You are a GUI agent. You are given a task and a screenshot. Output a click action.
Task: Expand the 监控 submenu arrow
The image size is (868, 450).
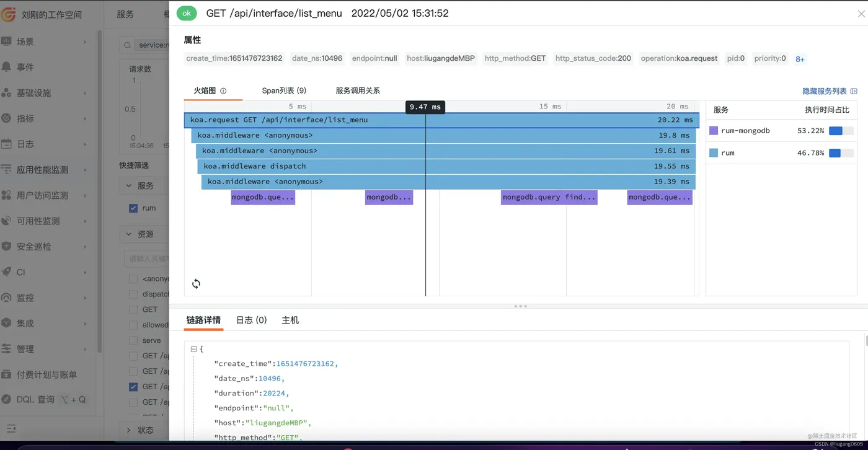pos(85,298)
